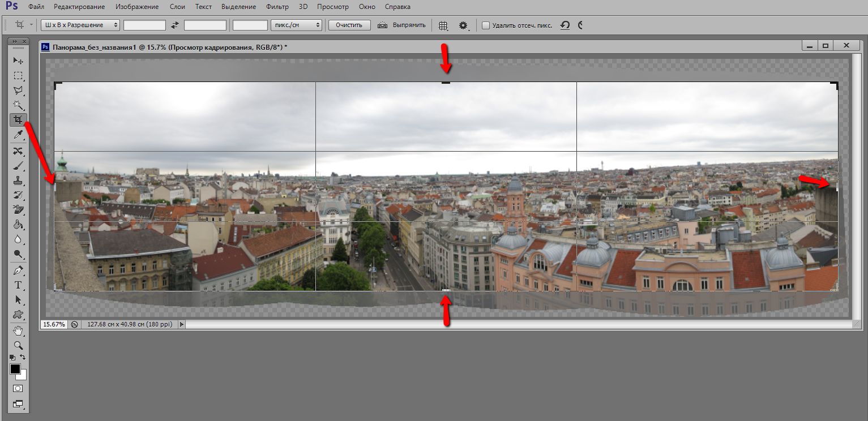Viewport: 868px width, 421px height.
Task: Select the Move tool
Action: [18, 61]
